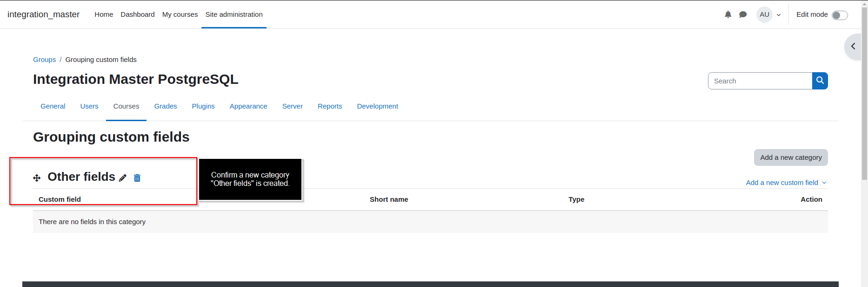Open the messaging speech bubble icon
The width and height of the screenshot is (868, 287).
pyautogui.click(x=743, y=14)
